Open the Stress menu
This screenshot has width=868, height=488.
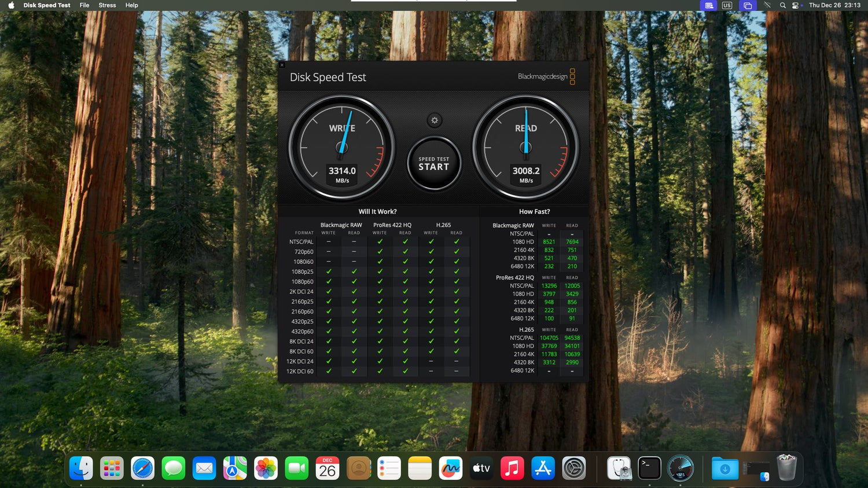(x=107, y=5)
